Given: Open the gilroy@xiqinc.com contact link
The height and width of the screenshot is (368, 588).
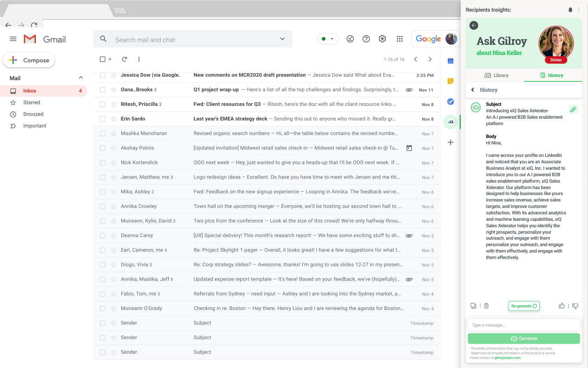Looking at the screenshot, I should click(508, 357).
